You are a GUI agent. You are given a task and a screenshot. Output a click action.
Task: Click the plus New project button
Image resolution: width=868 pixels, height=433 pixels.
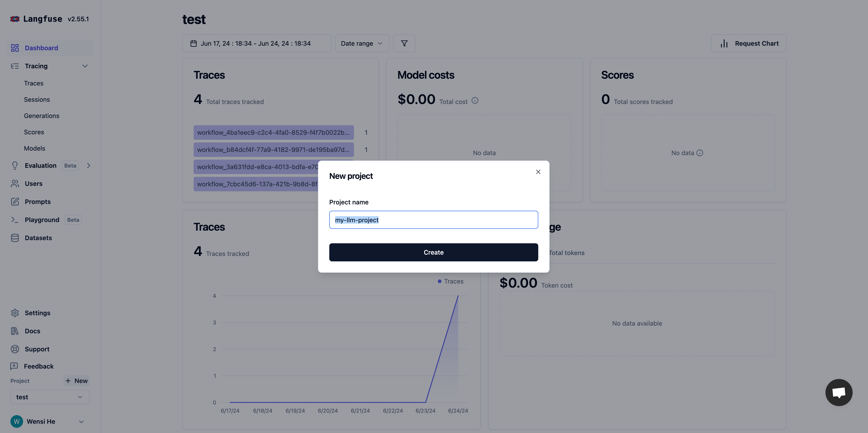(76, 381)
